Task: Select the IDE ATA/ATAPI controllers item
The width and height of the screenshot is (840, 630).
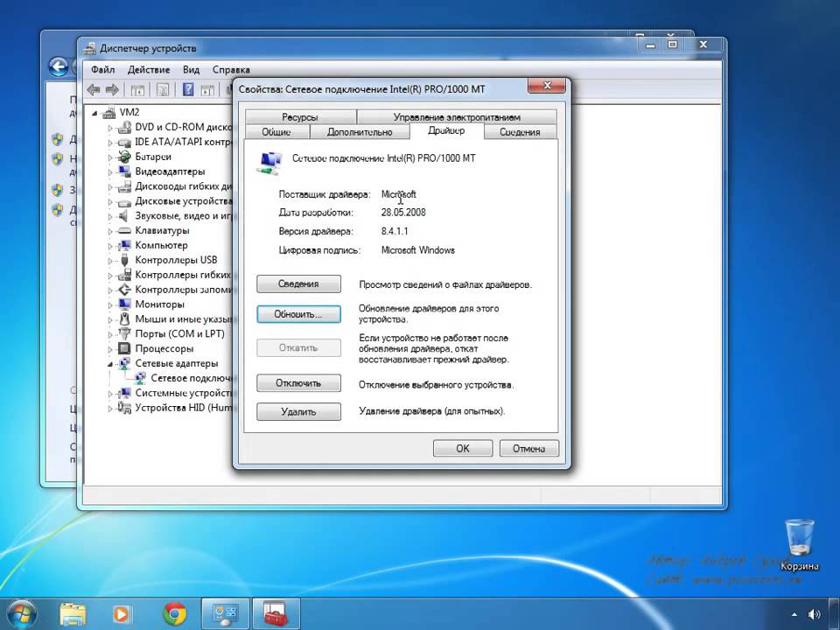Action: click(x=183, y=142)
